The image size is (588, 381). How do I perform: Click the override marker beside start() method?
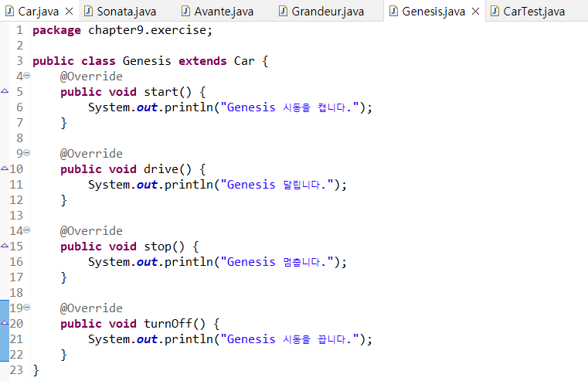tap(5, 92)
